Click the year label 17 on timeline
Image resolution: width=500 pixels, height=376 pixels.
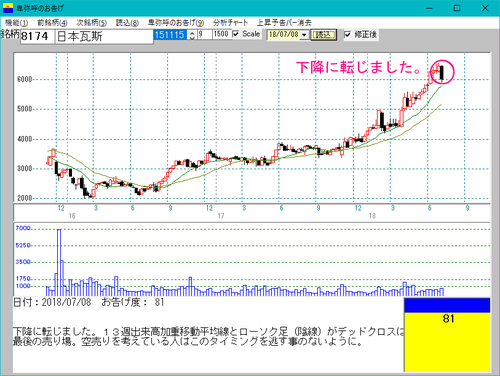click(221, 216)
